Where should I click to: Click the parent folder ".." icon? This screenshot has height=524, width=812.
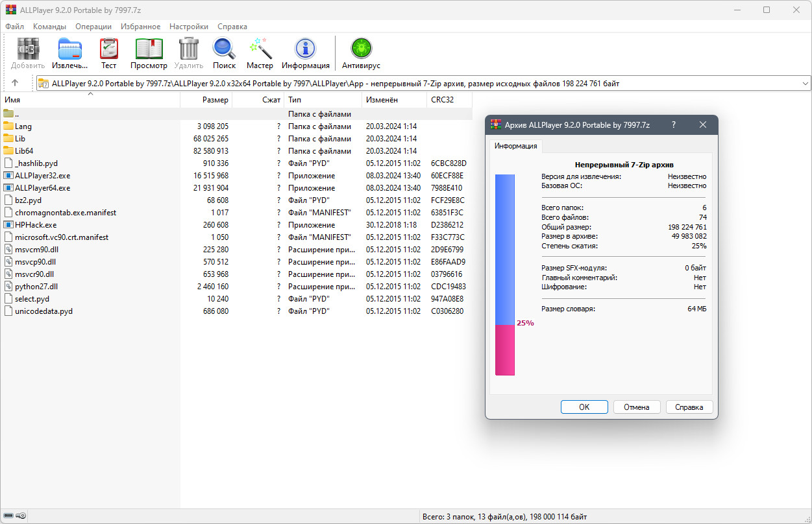[8, 114]
